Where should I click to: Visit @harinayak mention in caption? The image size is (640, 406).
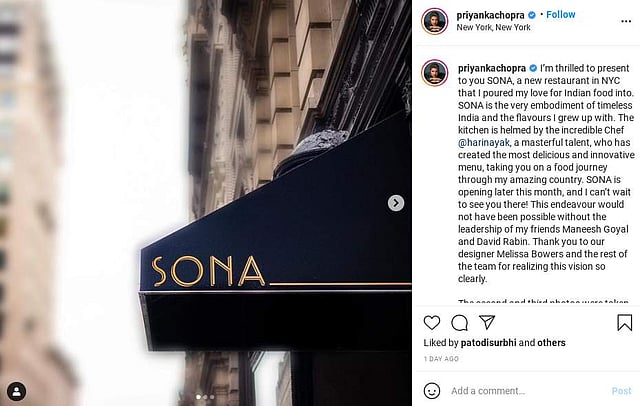pos(484,142)
